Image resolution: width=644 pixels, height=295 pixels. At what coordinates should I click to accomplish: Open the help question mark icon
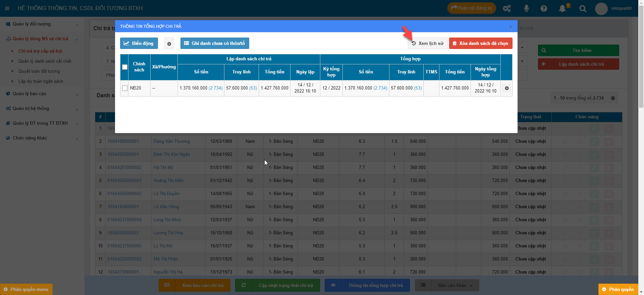tap(544, 9)
